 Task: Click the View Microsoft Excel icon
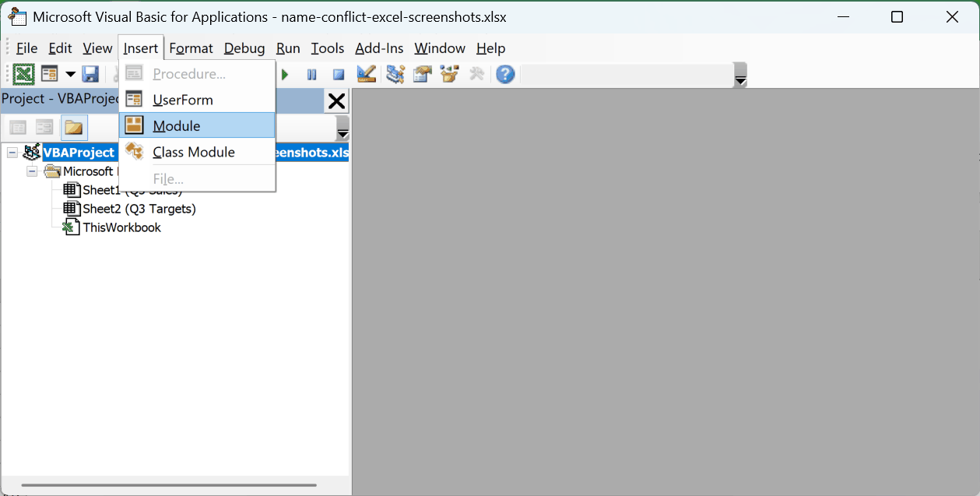point(24,74)
